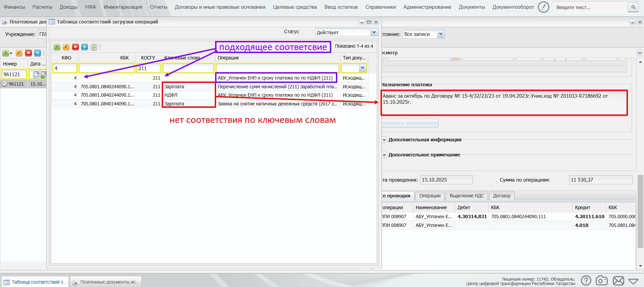Open the Отчеты menu
644x287 pixels.
tap(158, 7)
